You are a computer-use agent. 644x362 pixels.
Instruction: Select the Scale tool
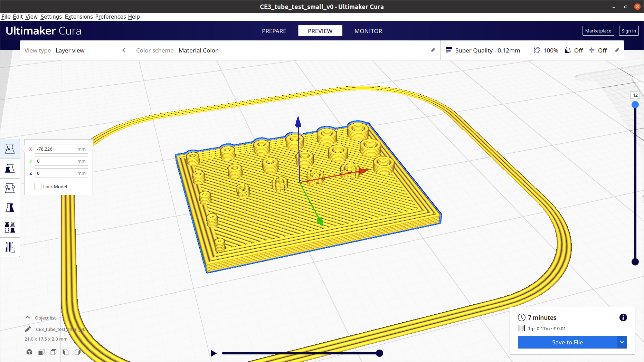[x=10, y=169]
